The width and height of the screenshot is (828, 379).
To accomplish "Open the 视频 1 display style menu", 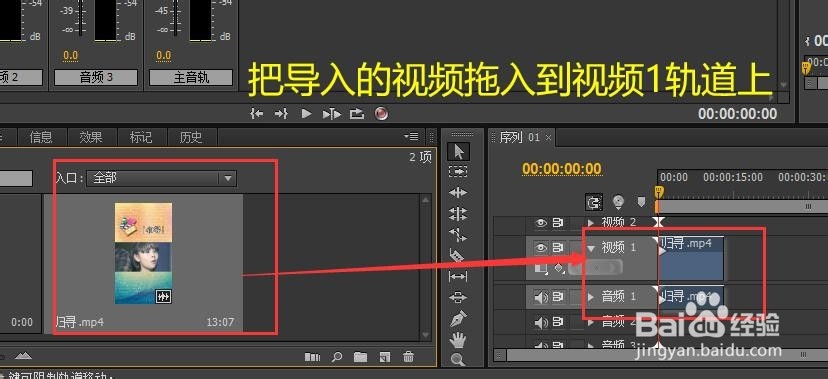I will tap(541, 269).
